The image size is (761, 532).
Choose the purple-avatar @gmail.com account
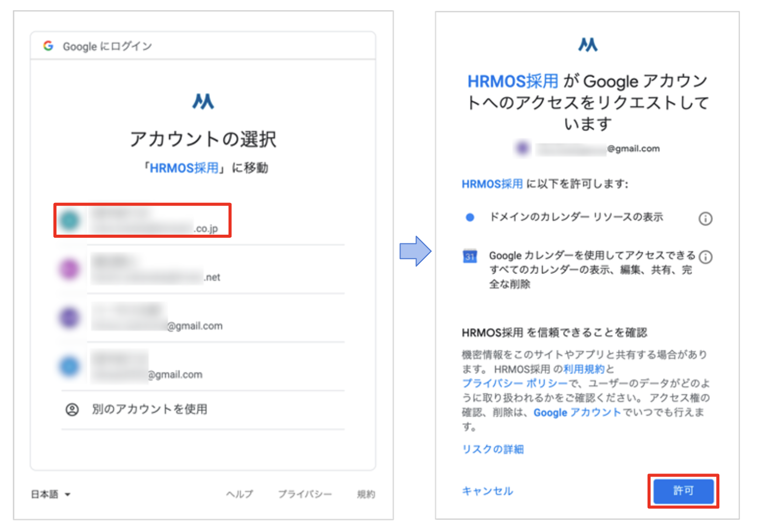(202, 317)
